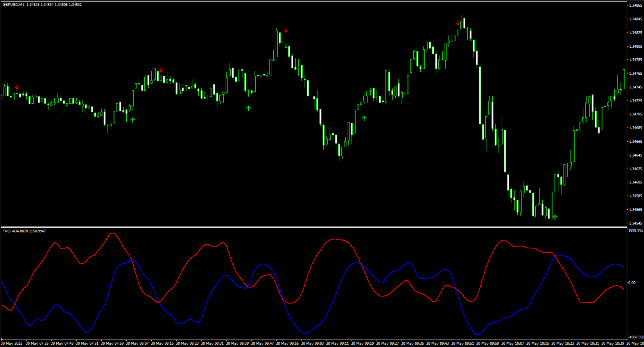
Task: Select the green buy arrow at the 10:20 low
Action: tap(555, 218)
